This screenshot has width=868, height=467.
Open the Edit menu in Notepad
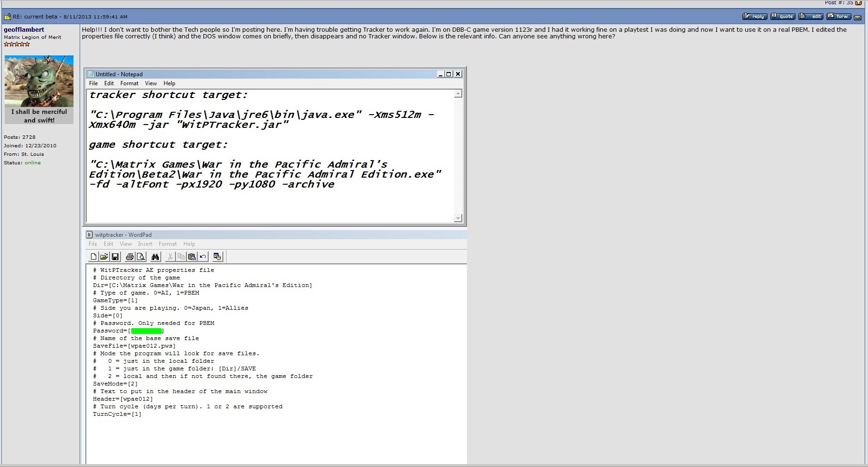tap(109, 83)
